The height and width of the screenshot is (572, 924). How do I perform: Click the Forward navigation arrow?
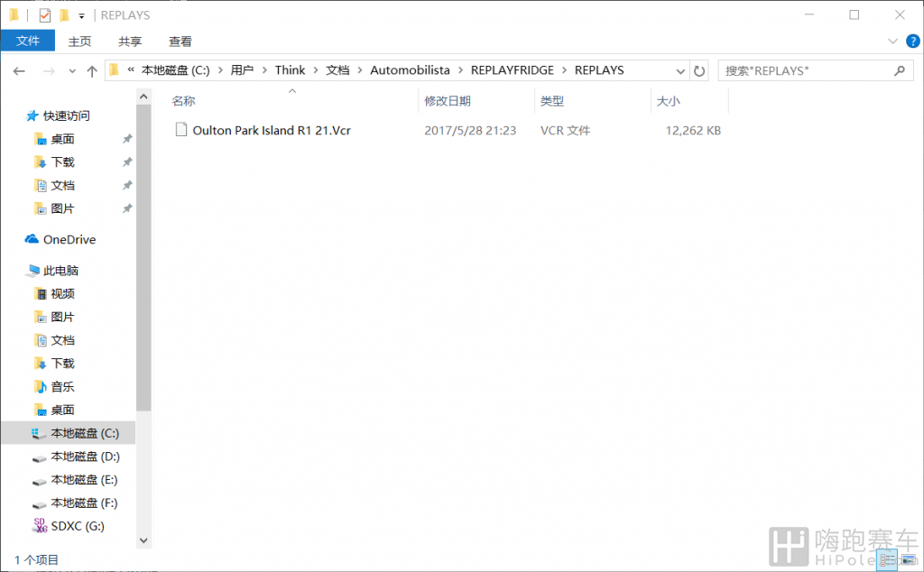[49, 70]
